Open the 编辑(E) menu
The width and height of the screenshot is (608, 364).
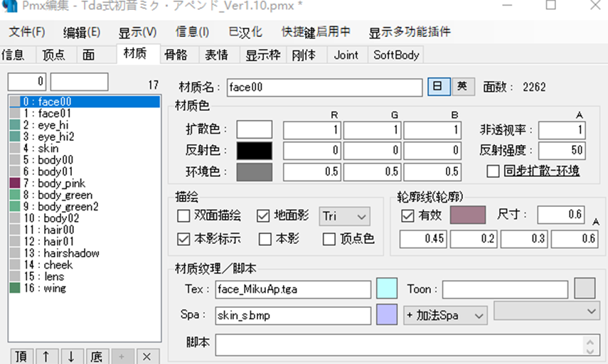click(x=82, y=32)
